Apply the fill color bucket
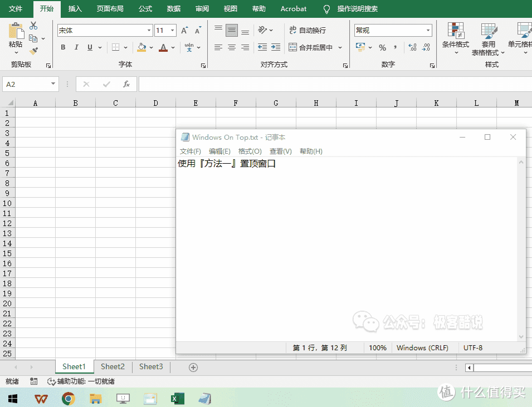The image size is (532, 407). pos(141,47)
